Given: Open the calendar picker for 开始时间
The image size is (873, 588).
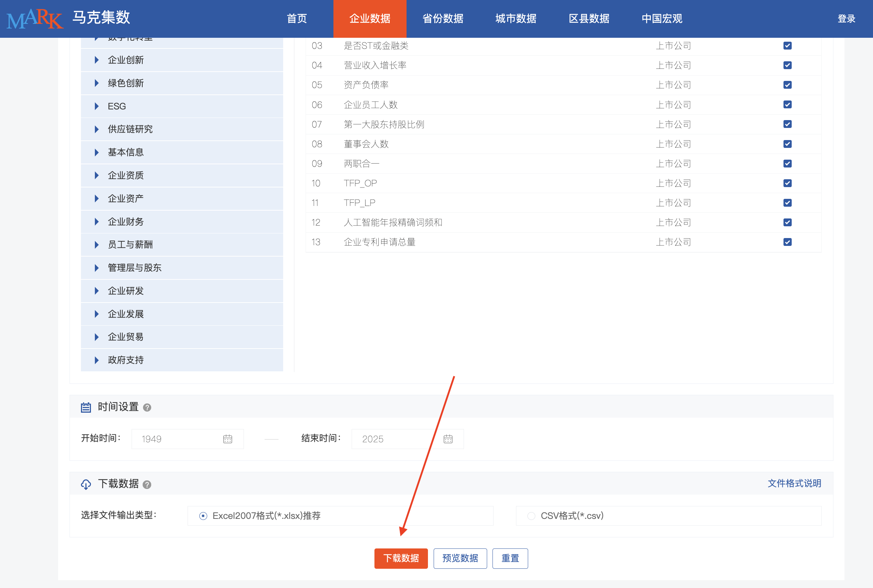Looking at the screenshot, I should click(x=228, y=439).
